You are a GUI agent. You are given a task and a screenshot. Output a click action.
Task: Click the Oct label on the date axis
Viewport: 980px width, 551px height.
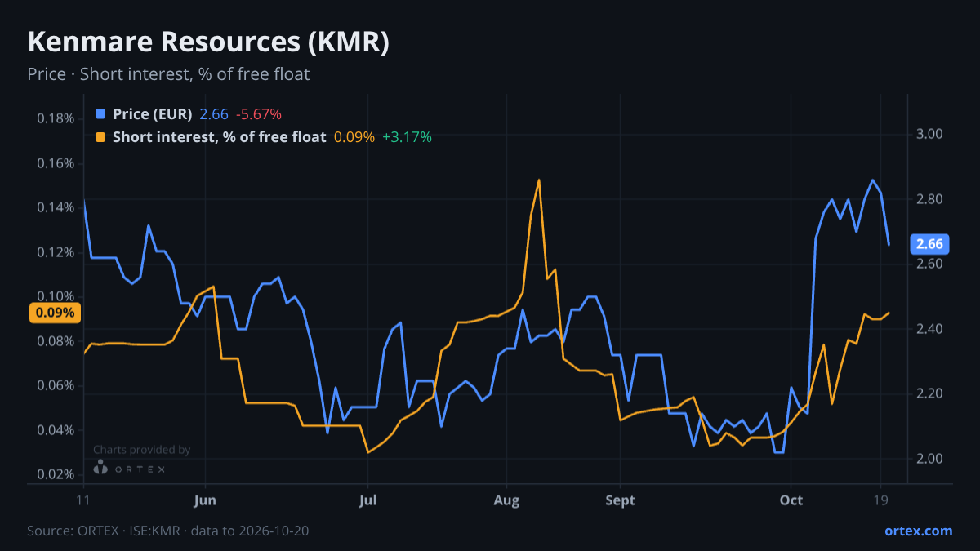click(x=791, y=500)
